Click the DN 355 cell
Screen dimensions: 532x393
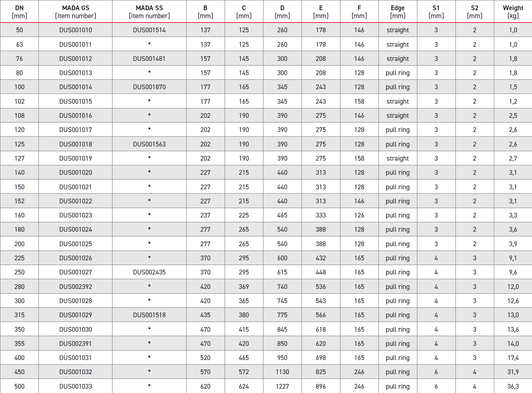click(19, 344)
